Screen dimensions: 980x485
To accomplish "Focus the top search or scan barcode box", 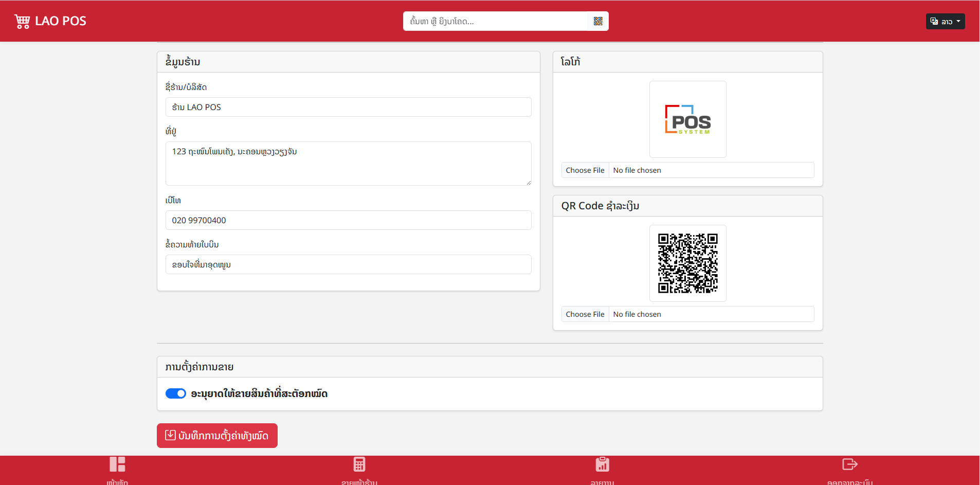I will 495,21.
